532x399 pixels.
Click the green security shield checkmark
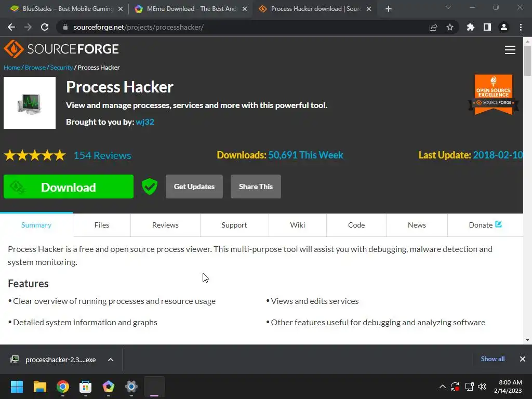150,187
